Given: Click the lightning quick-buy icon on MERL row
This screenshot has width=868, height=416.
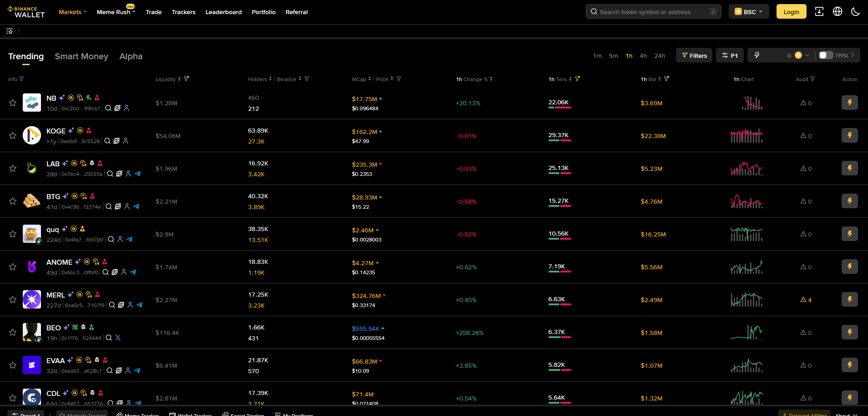Looking at the screenshot, I should [x=849, y=299].
